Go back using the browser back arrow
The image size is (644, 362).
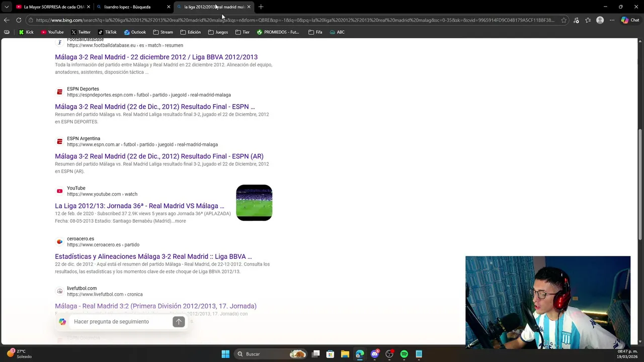[x=7, y=20]
